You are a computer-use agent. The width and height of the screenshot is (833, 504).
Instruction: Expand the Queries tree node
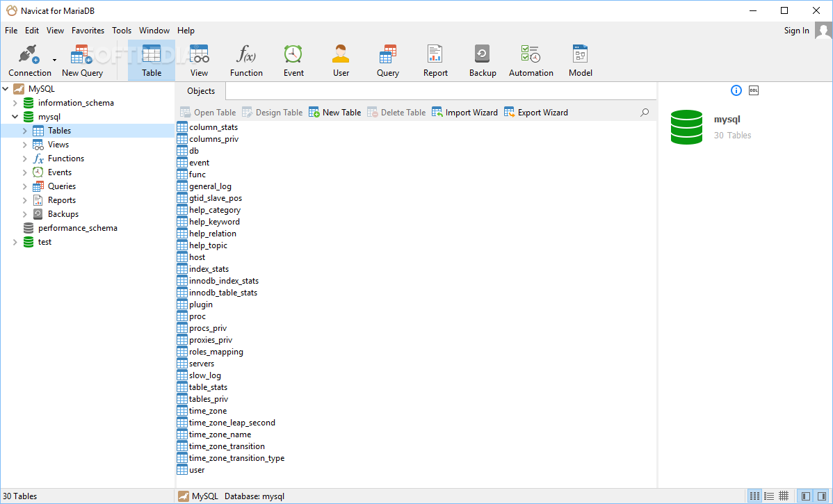[x=24, y=186]
